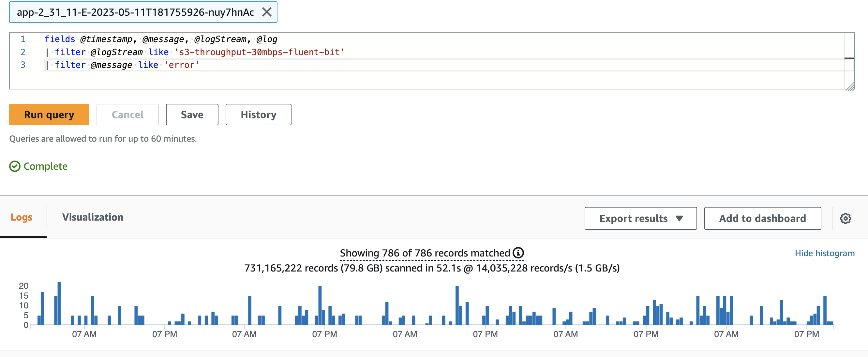Switch to the Visualization tab
The height and width of the screenshot is (357, 868).
pos(93,217)
